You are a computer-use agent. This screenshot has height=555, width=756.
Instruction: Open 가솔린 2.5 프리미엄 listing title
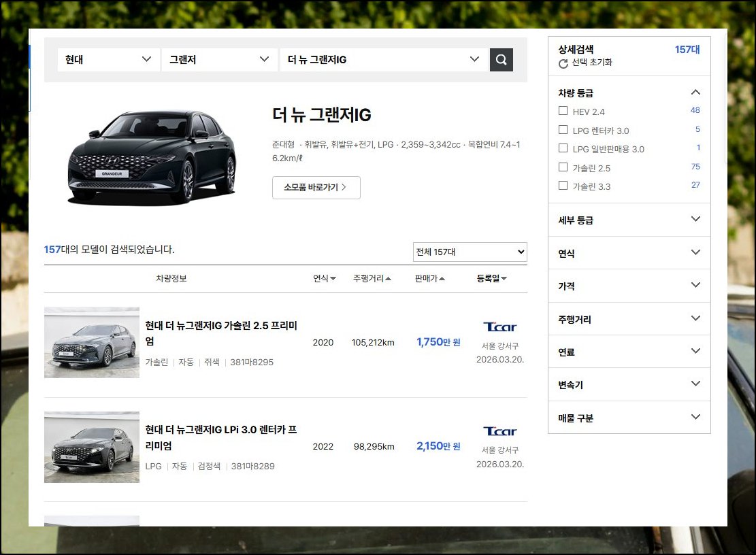pyautogui.click(x=221, y=333)
